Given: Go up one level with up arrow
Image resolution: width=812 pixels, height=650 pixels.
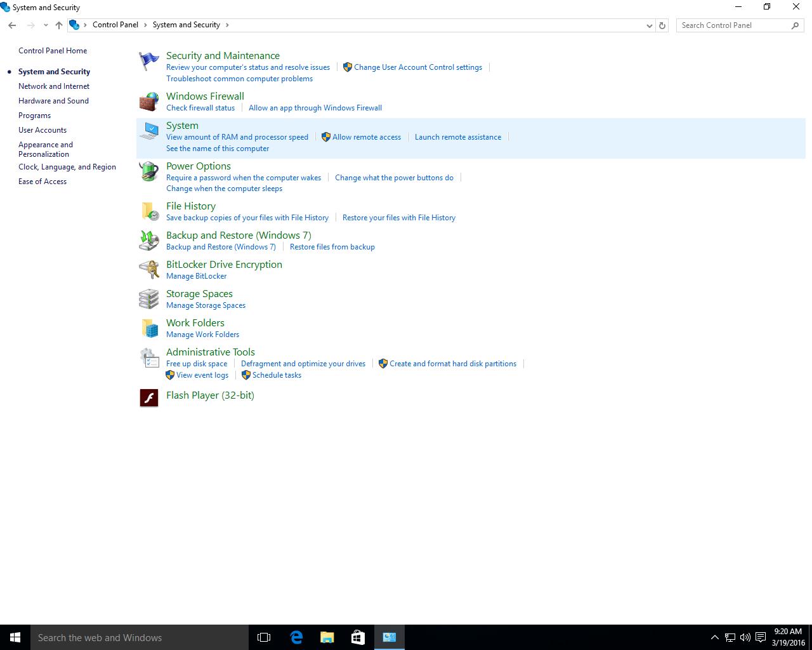Looking at the screenshot, I should tap(58, 25).
